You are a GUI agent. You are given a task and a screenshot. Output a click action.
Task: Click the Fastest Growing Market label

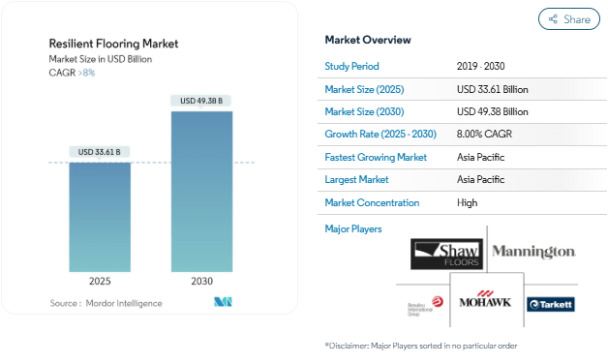point(376,158)
